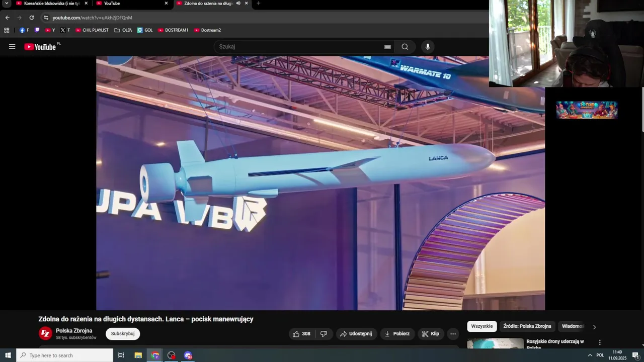Go forward in browser history
The image size is (644, 362).
20,18
